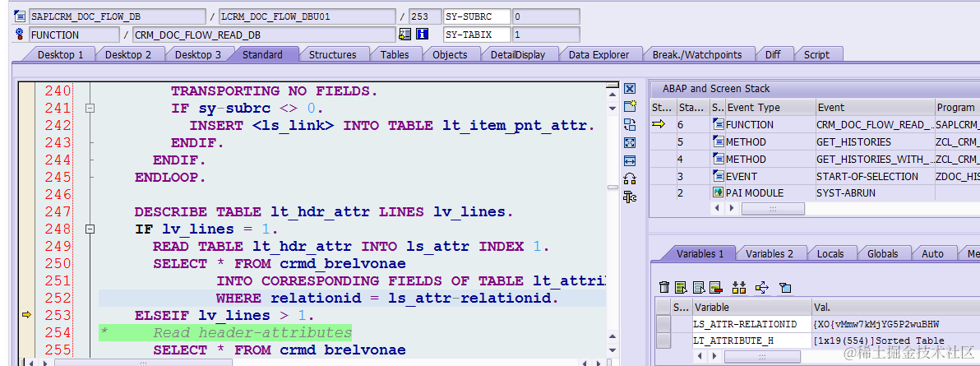Click the FUNCTION stack row source icon

point(718,124)
